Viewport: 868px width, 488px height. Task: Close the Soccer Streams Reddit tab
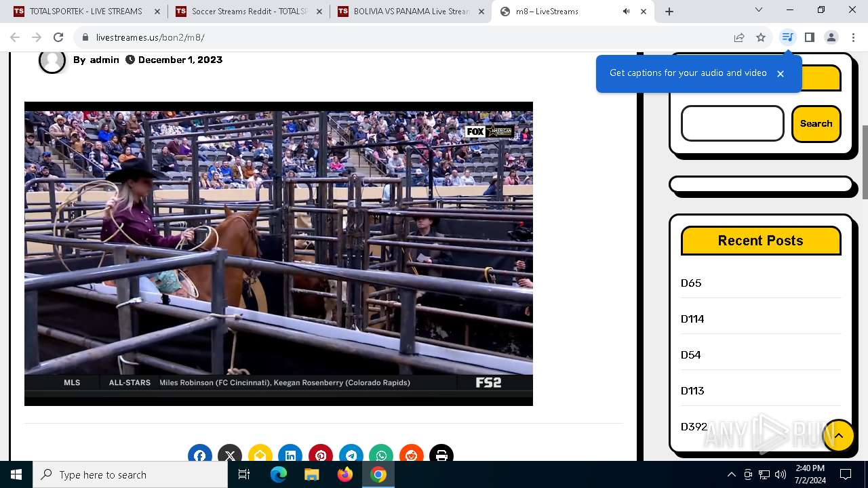click(x=319, y=12)
